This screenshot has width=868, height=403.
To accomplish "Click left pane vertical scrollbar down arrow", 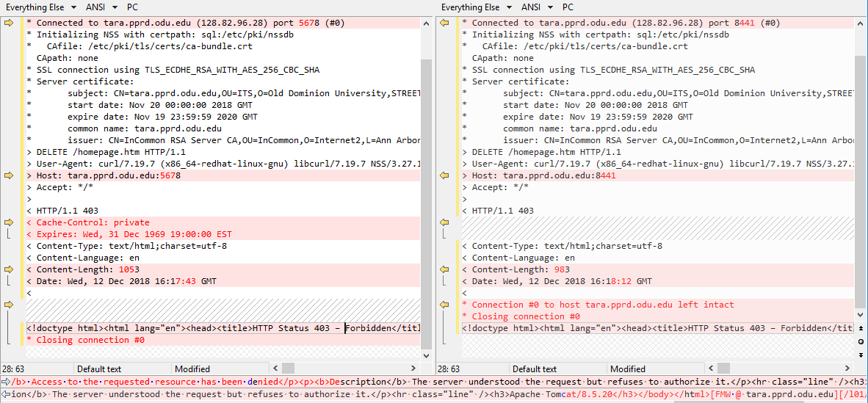I will pyautogui.click(x=426, y=357).
